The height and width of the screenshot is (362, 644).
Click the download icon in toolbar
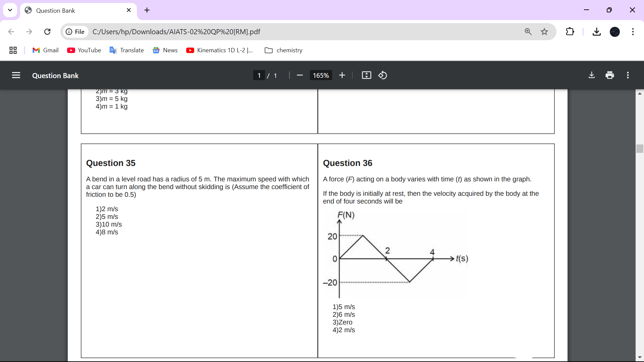pyautogui.click(x=592, y=75)
